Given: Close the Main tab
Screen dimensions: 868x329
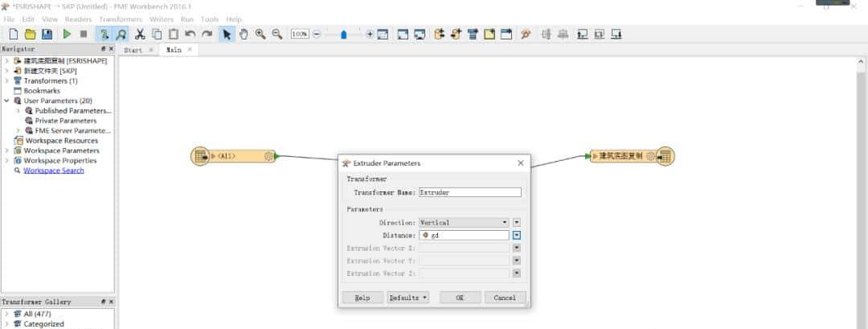Looking at the screenshot, I should [x=190, y=49].
